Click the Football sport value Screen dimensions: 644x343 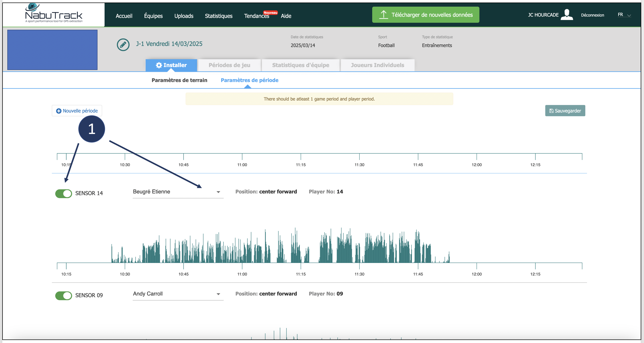(x=386, y=45)
